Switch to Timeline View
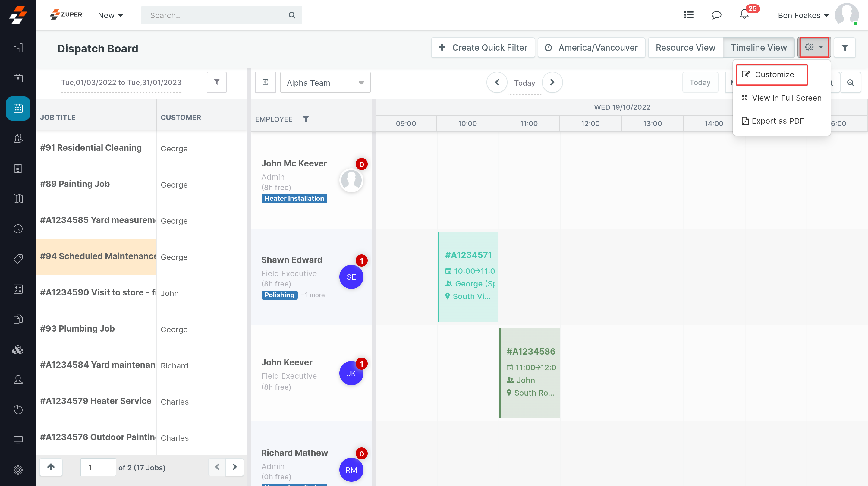Image resolution: width=868 pixels, height=486 pixels. [x=758, y=48]
